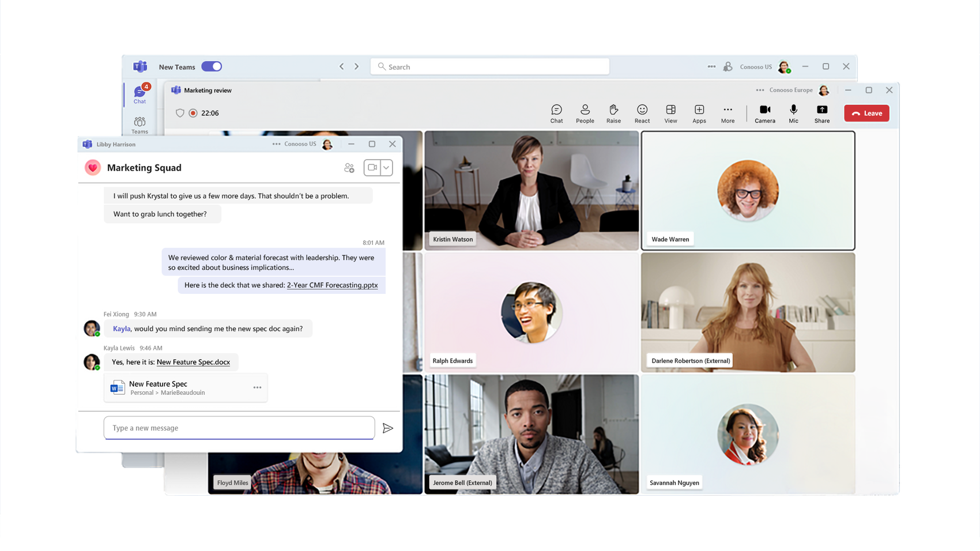
Task: Open New Feature Spec.docx link
Action: pos(193,362)
